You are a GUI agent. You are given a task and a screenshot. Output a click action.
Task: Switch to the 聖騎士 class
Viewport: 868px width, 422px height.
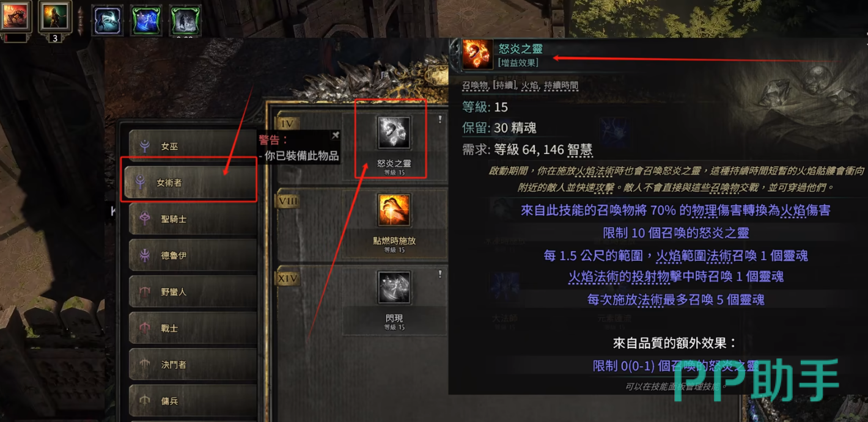pos(193,219)
